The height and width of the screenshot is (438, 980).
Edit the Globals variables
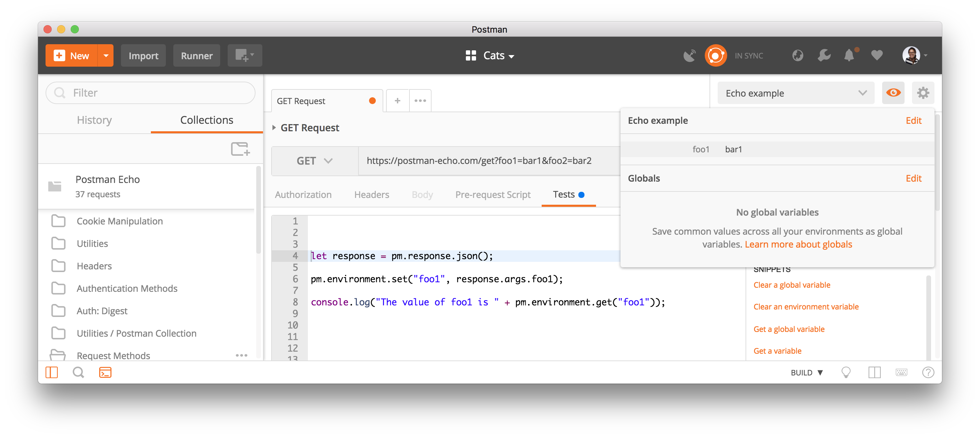(x=913, y=179)
